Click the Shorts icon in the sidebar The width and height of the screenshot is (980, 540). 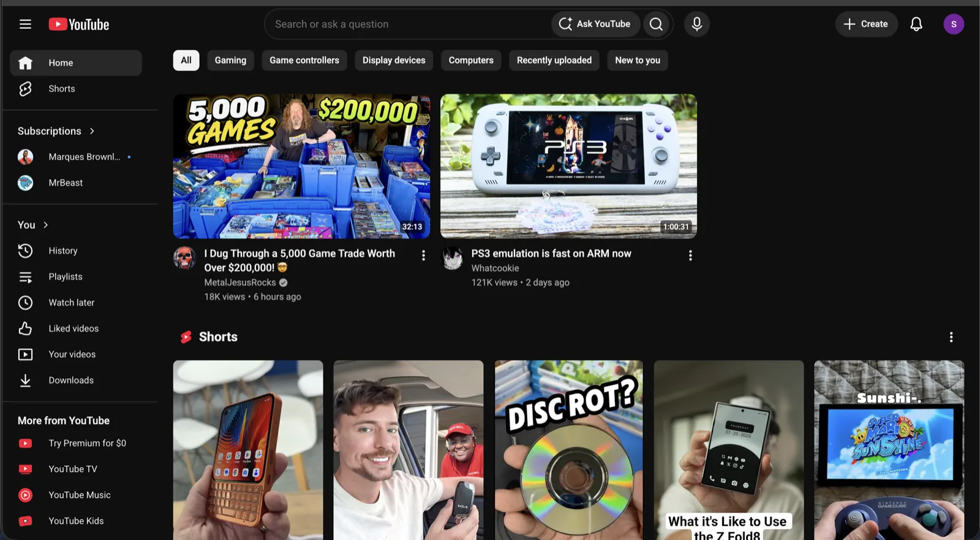[25, 89]
